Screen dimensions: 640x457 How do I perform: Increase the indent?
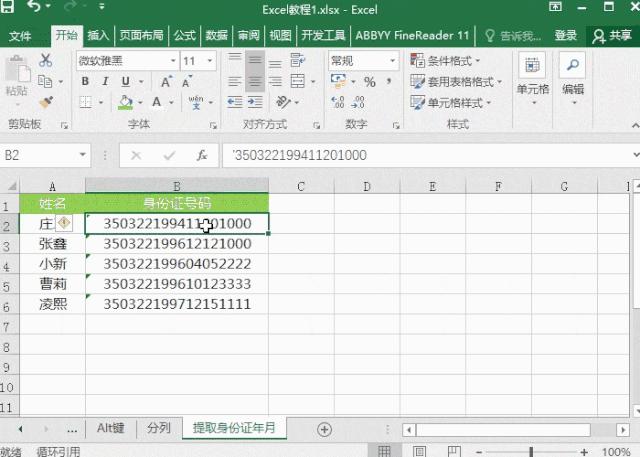coord(255,102)
